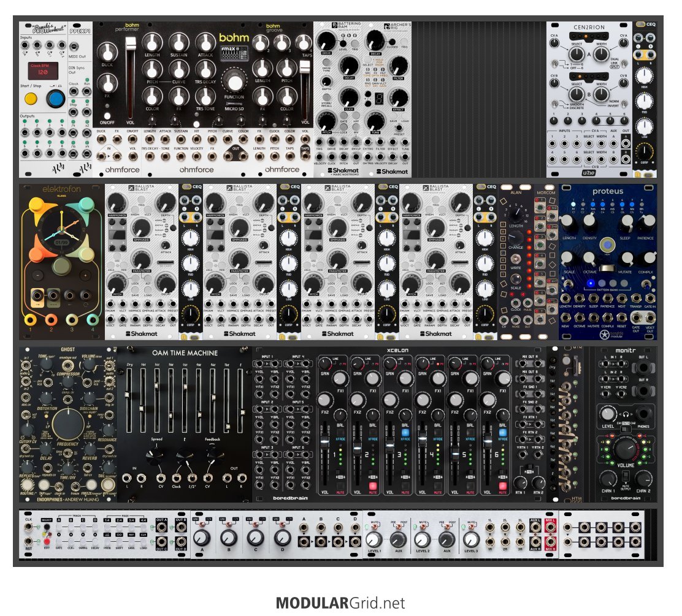Click the minus button on elektrofon Klang
The width and height of the screenshot is (682, 616).
[38, 275]
